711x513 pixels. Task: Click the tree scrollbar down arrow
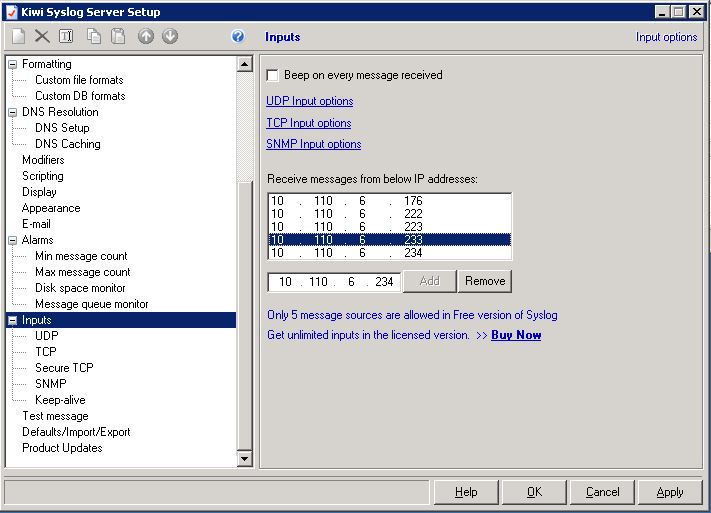tap(245, 459)
